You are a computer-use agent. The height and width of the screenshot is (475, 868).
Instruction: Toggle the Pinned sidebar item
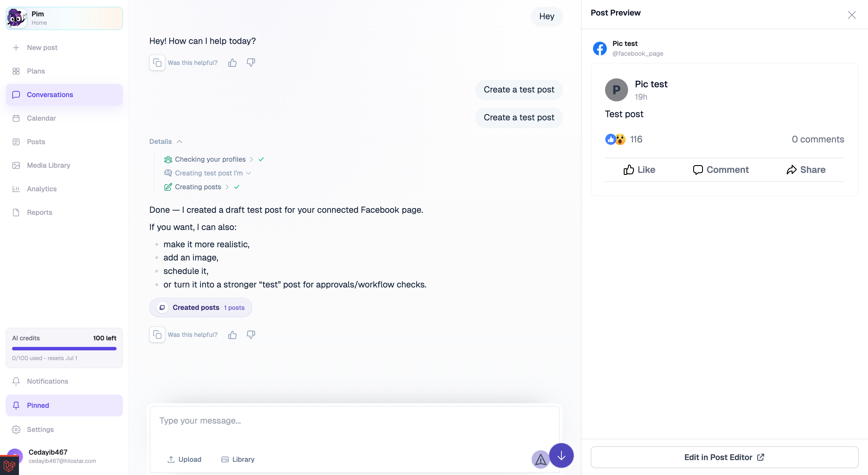coord(64,405)
